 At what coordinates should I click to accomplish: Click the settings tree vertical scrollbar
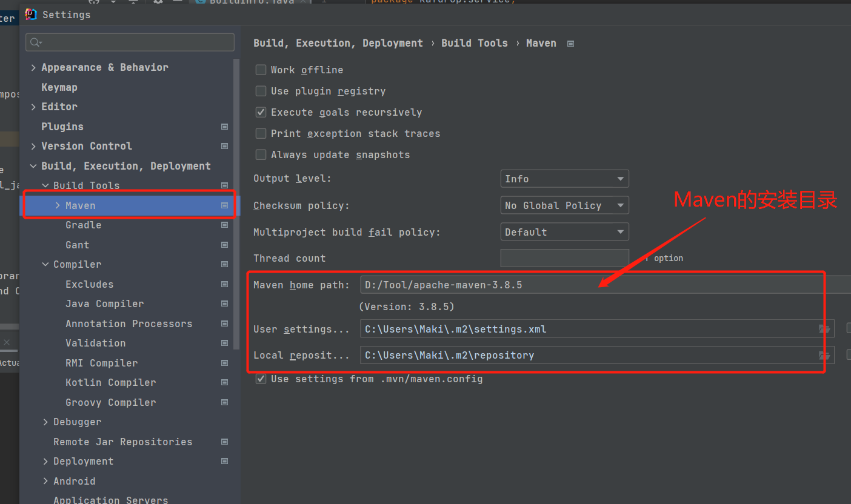237,204
